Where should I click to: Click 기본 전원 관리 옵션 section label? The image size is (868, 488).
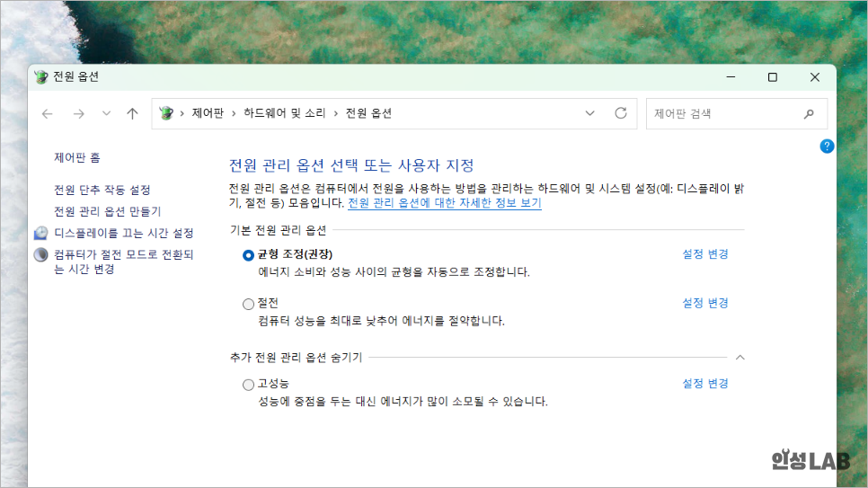click(279, 230)
